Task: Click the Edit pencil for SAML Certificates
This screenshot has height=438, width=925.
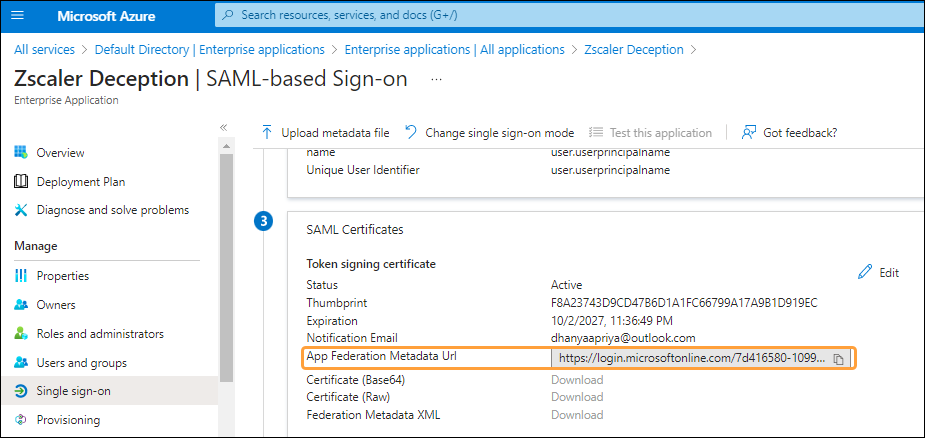Action: (x=879, y=272)
